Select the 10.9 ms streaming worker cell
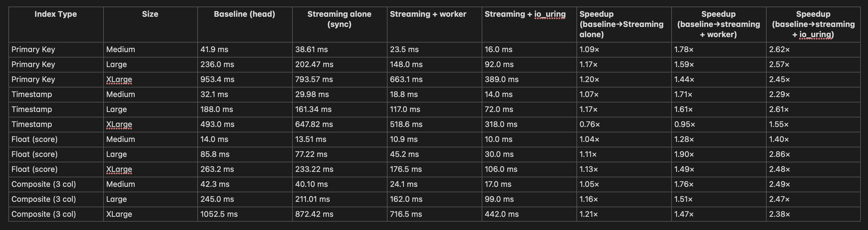Viewport: 868px width, 230px height. [404, 139]
